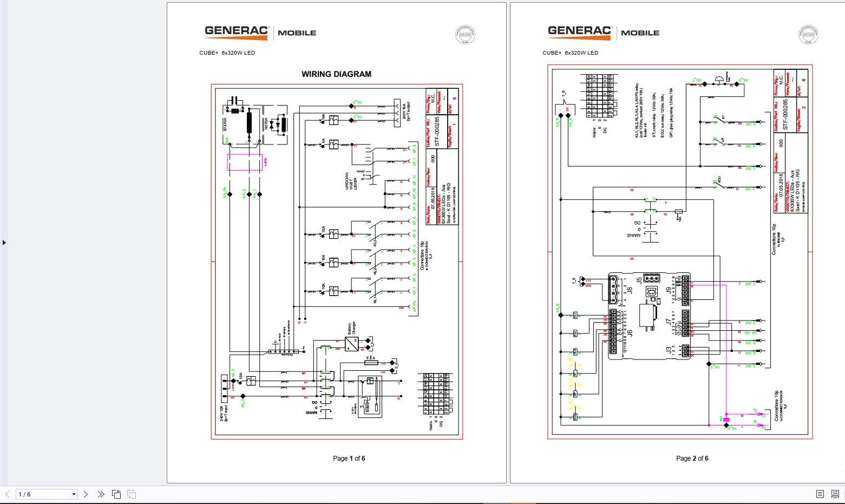This screenshot has height=504, width=845.
Task: Click the Battery Charger label in diagram
Action: (x=352, y=329)
